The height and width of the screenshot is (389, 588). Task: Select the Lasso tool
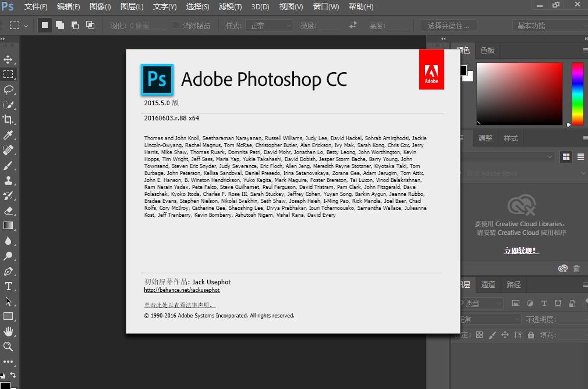(8, 90)
